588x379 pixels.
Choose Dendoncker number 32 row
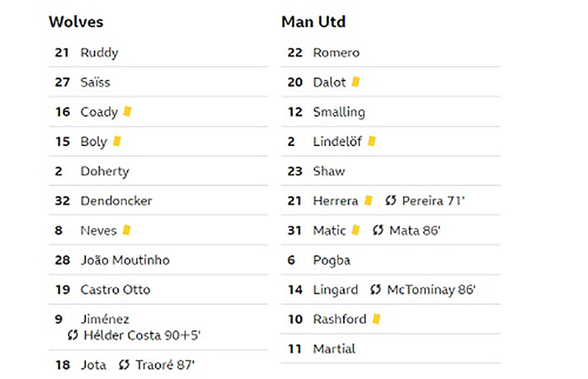[158, 200]
